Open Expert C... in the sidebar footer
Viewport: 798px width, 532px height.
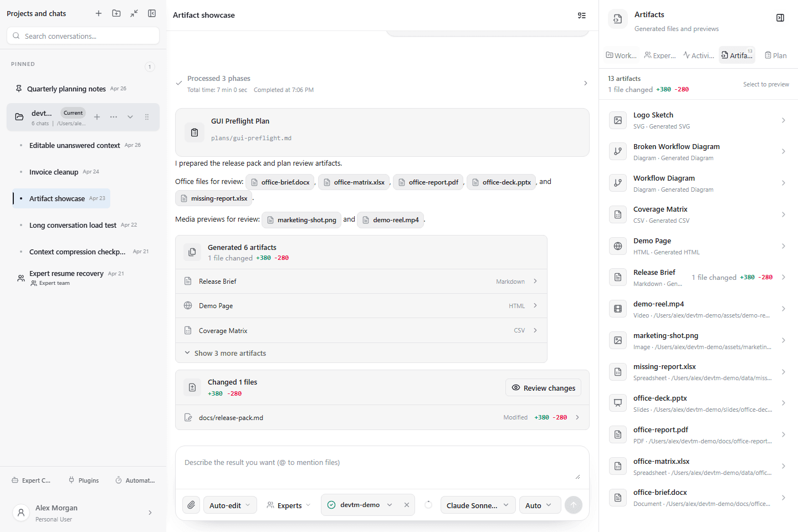[31, 480]
